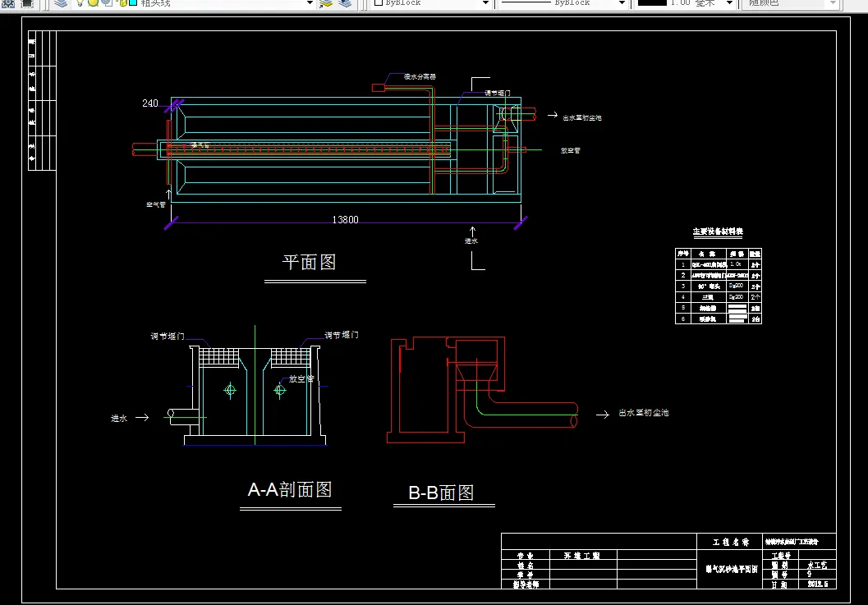This screenshot has height=605, width=868.
Task: Open the Layer Properties Manager icon
Action: click(x=61, y=2)
